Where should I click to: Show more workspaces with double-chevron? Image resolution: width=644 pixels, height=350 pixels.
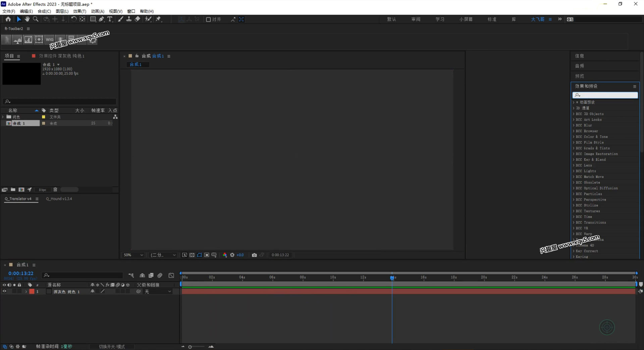pyautogui.click(x=560, y=19)
